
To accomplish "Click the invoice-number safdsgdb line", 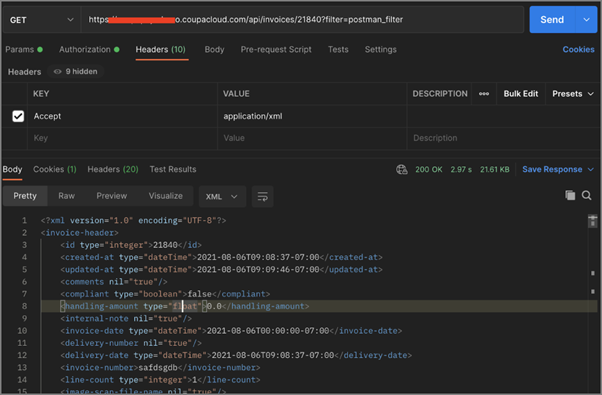I will tap(160, 368).
